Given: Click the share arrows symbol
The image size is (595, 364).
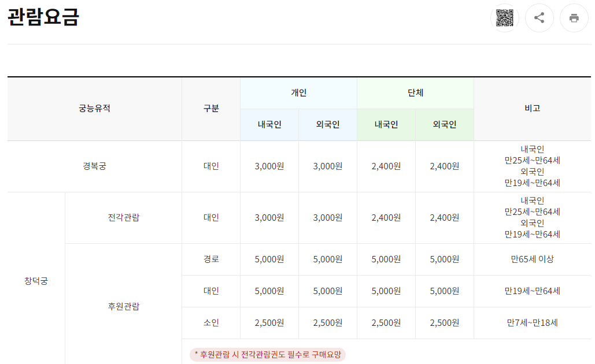Looking at the screenshot, I should coord(539,18).
